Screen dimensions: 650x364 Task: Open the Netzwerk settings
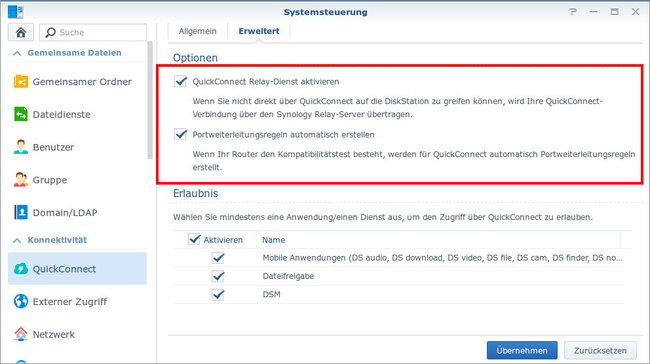coord(77,334)
